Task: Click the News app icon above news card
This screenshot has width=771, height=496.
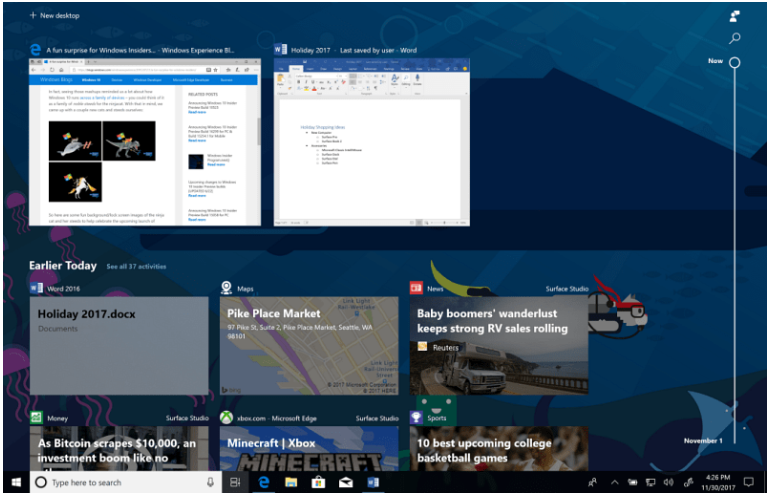Action: [416, 288]
